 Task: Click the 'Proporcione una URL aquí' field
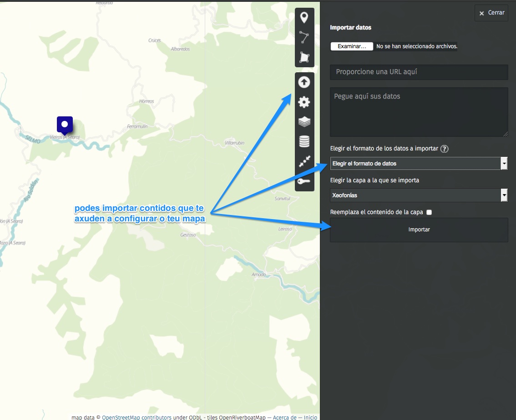(x=419, y=72)
